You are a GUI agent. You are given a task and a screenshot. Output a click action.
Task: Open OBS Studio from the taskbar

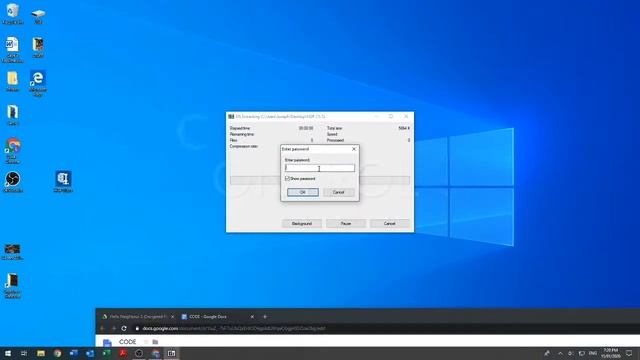click(139, 353)
